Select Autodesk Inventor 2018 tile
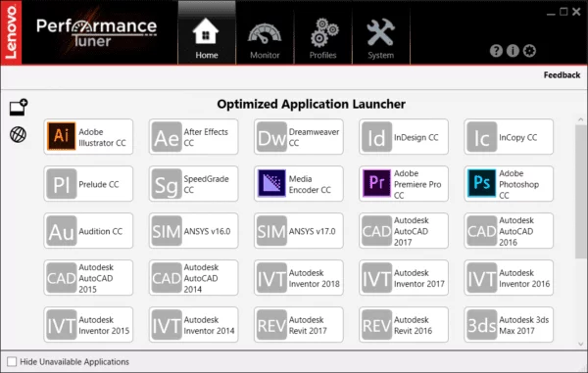This screenshot has height=373, width=588. pos(299,278)
